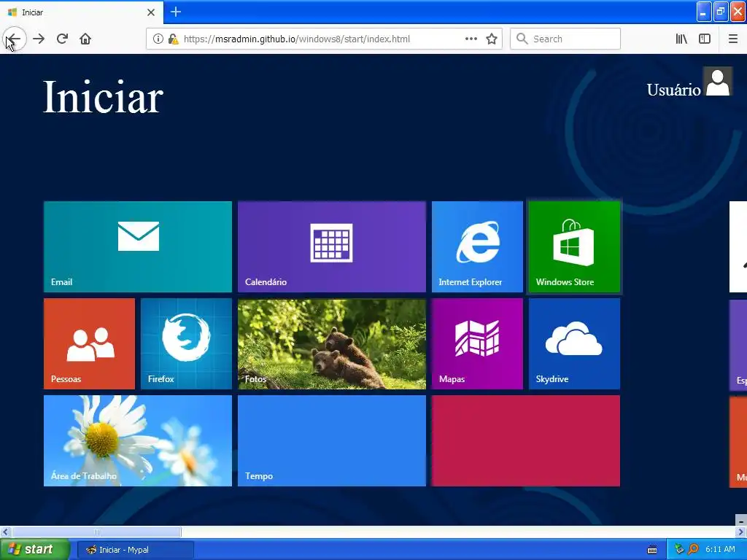Open page actions three-dot menu

tap(471, 39)
